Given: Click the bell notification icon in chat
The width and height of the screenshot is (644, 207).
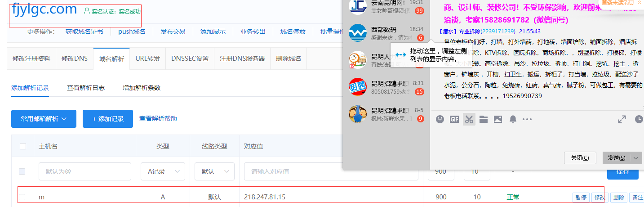Looking at the screenshot, I should 513,119.
